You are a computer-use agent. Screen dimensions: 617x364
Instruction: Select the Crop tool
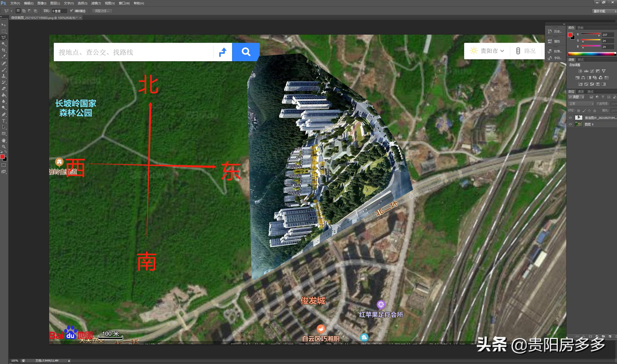coord(4,50)
